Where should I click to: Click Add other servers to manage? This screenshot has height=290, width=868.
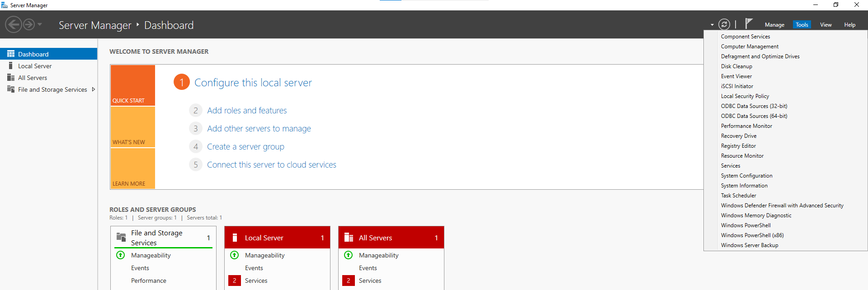click(259, 128)
